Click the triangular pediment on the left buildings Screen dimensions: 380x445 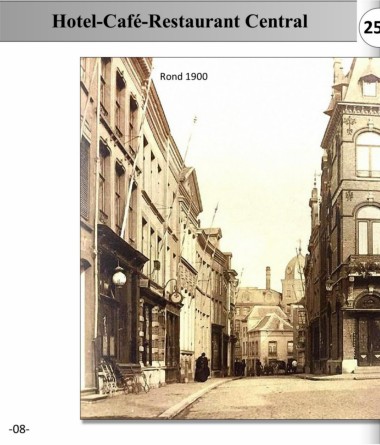point(192,188)
